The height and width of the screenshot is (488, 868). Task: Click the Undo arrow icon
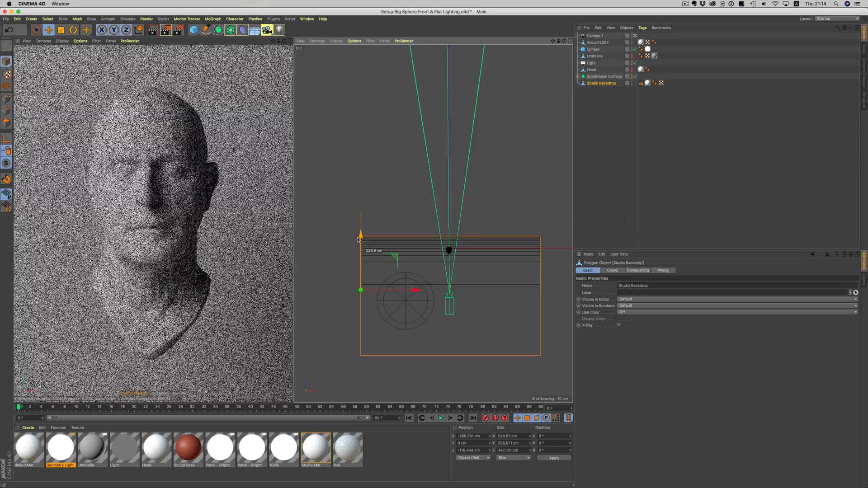point(9,30)
